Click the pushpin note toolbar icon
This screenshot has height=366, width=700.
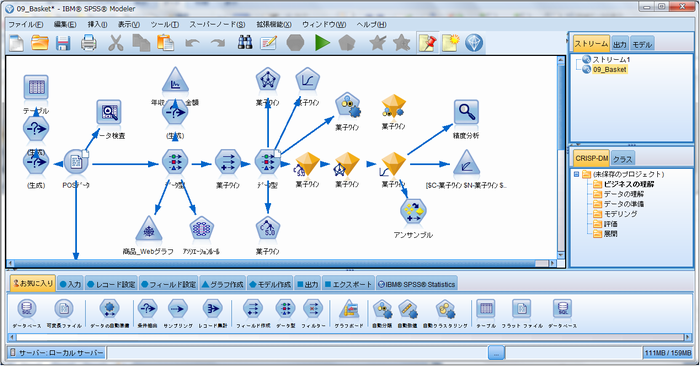(427, 43)
